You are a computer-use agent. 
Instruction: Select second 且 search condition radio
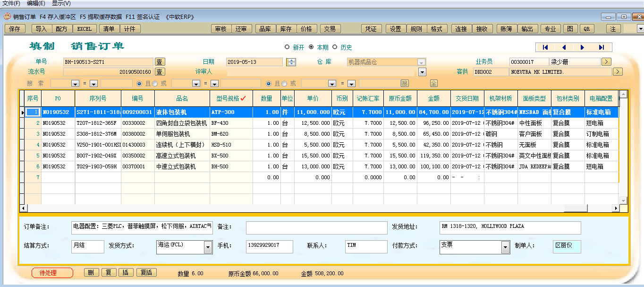269,83
